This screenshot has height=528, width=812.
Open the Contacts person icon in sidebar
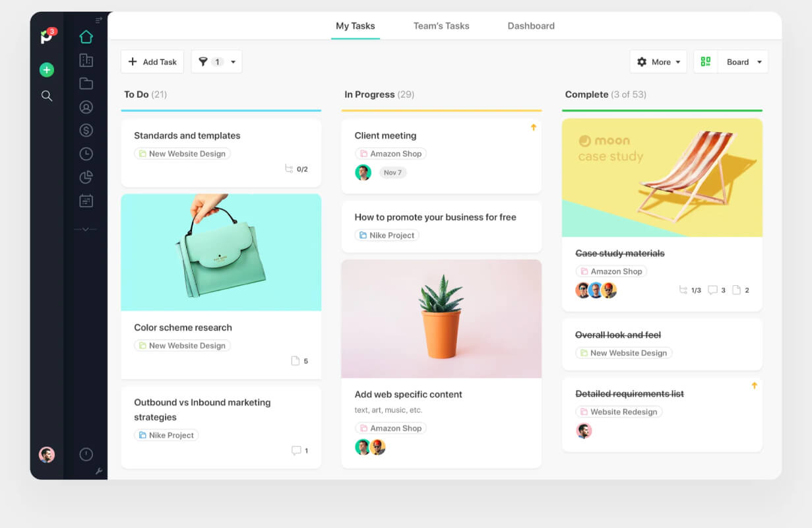coord(86,107)
